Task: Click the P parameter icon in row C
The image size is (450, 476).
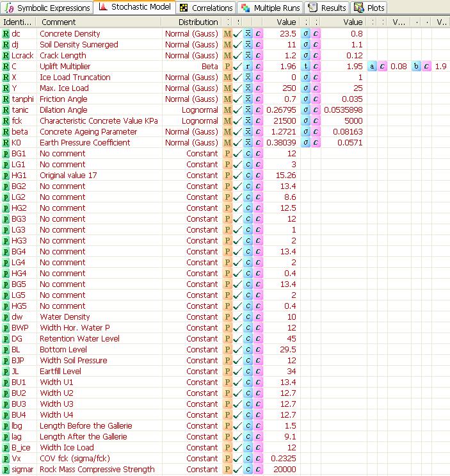Action: coord(227,67)
